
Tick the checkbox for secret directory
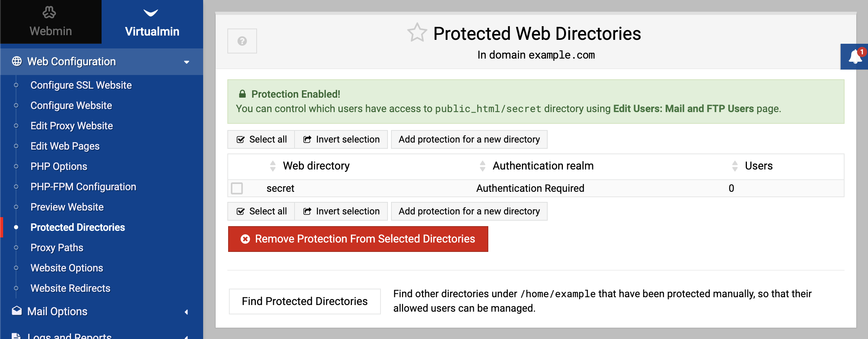coord(237,188)
